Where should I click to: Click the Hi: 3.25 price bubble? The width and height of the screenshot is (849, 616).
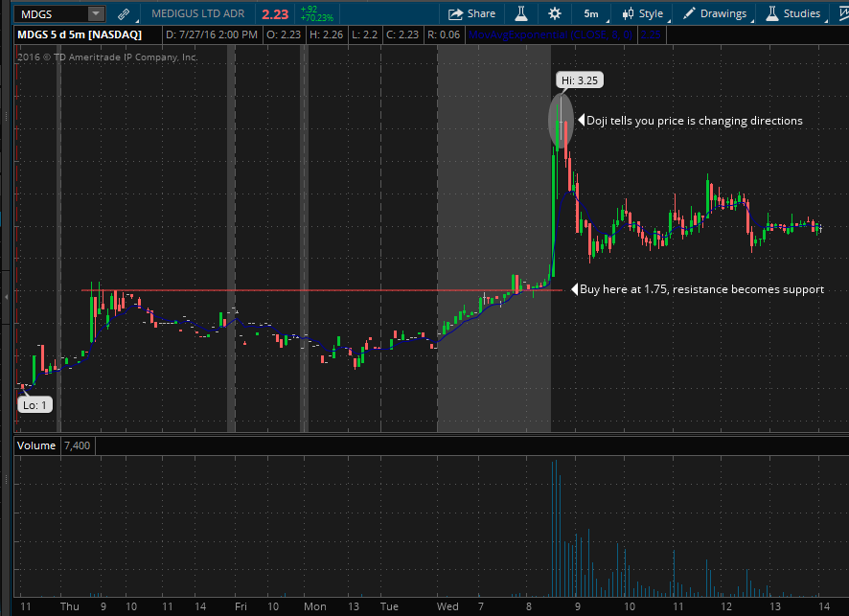pyautogui.click(x=580, y=80)
